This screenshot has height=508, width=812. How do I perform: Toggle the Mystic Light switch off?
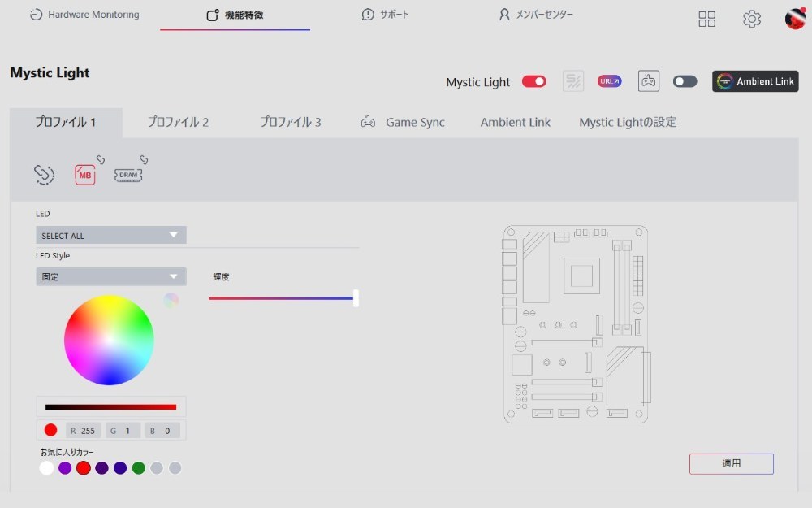534,81
